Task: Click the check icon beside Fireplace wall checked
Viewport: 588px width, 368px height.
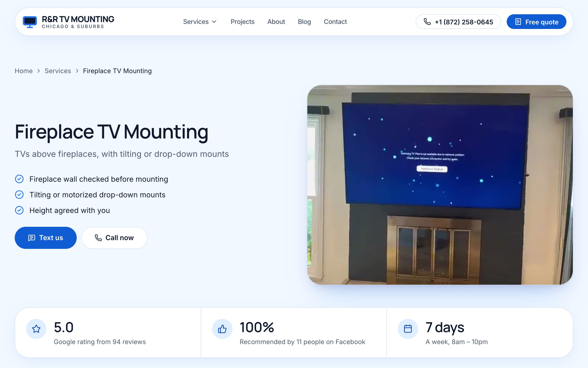Action: pyautogui.click(x=19, y=179)
